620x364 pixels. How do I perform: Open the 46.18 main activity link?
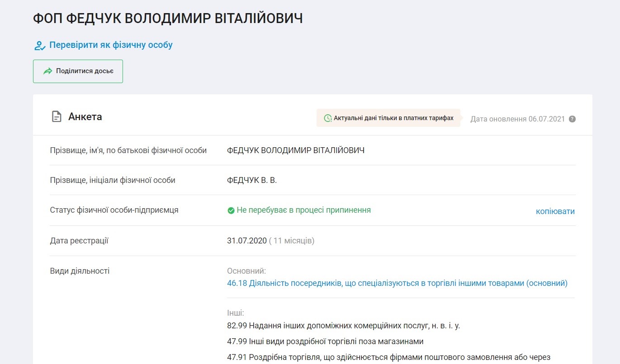397,283
